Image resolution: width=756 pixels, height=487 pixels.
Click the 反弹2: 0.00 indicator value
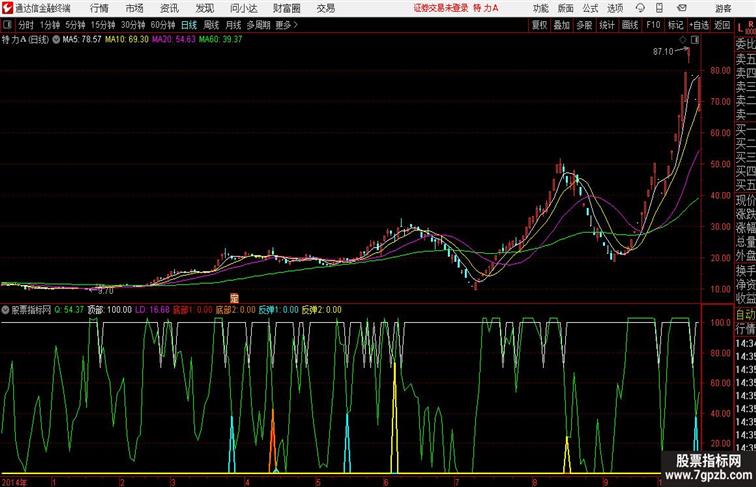[321, 310]
